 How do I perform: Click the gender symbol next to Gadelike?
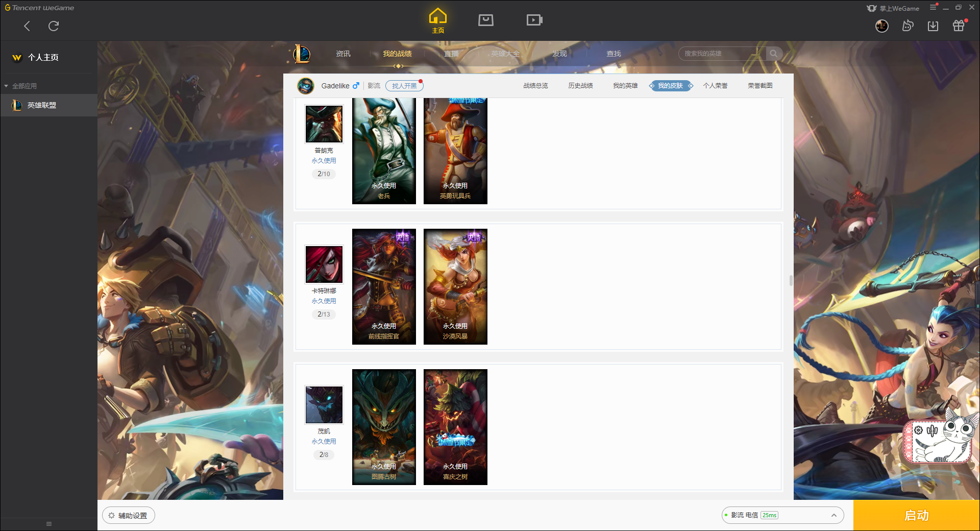point(356,86)
